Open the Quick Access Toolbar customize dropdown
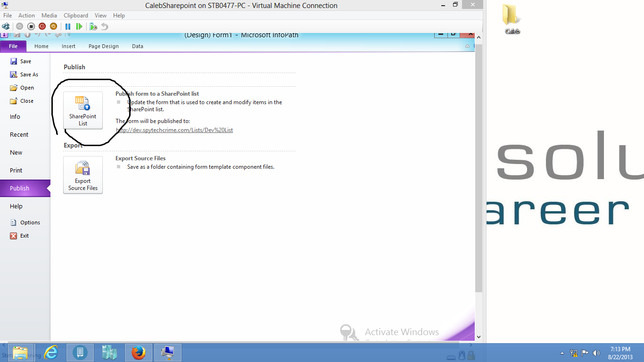Screen dimensions: 644x362 click(x=69, y=34)
